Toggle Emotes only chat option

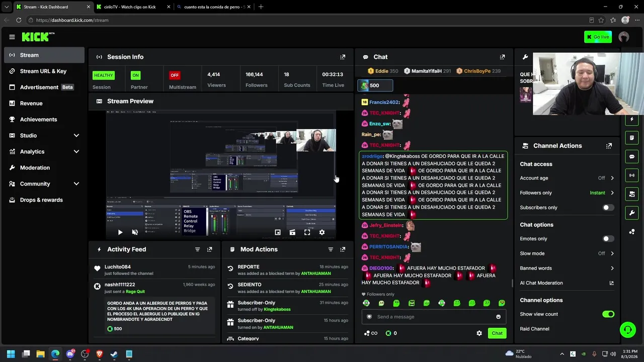click(608, 239)
